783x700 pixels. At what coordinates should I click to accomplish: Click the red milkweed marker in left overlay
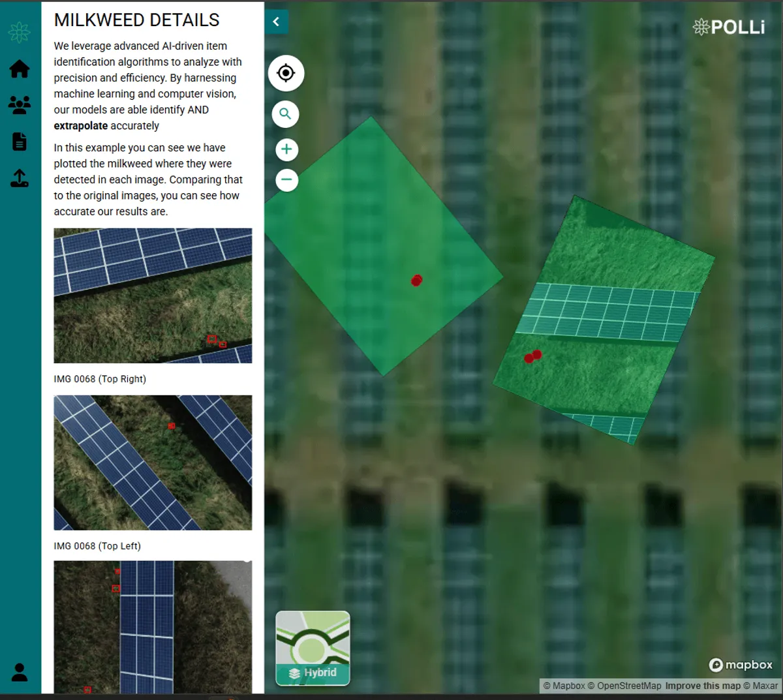(x=416, y=281)
